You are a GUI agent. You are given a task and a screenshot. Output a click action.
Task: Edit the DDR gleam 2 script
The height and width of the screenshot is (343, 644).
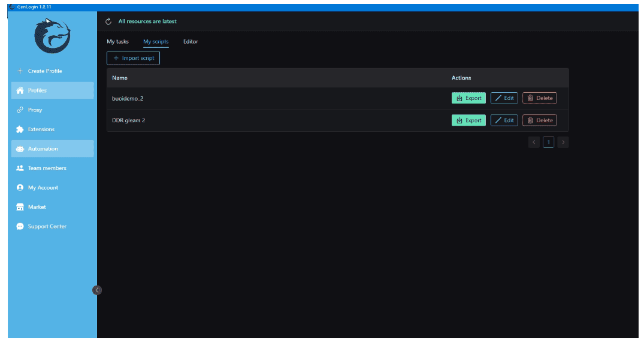click(x=504, y=120)
